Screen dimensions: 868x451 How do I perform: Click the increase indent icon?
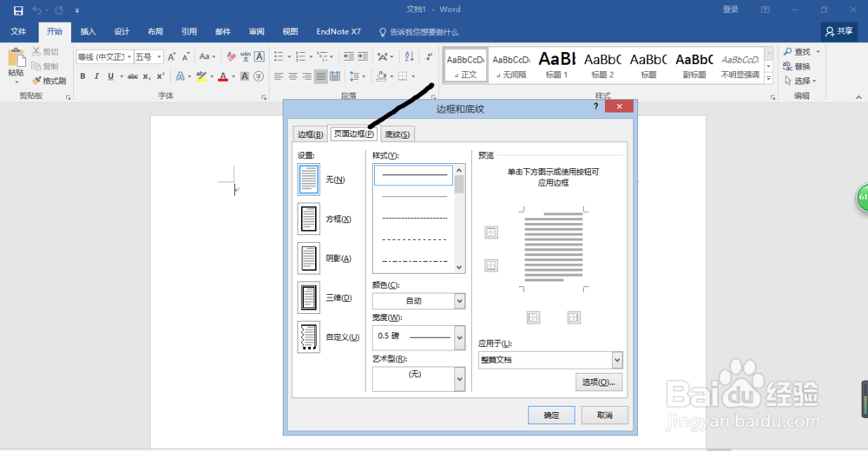363,56
